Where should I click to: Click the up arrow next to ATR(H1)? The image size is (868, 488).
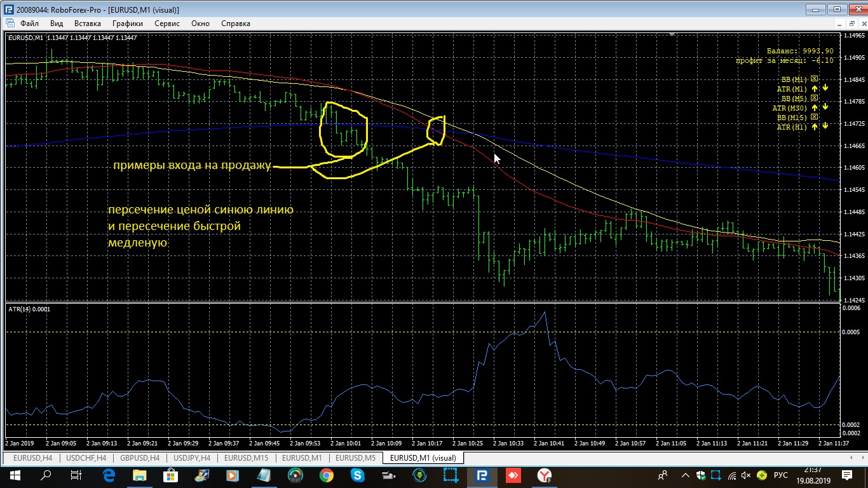coord(815,127)
